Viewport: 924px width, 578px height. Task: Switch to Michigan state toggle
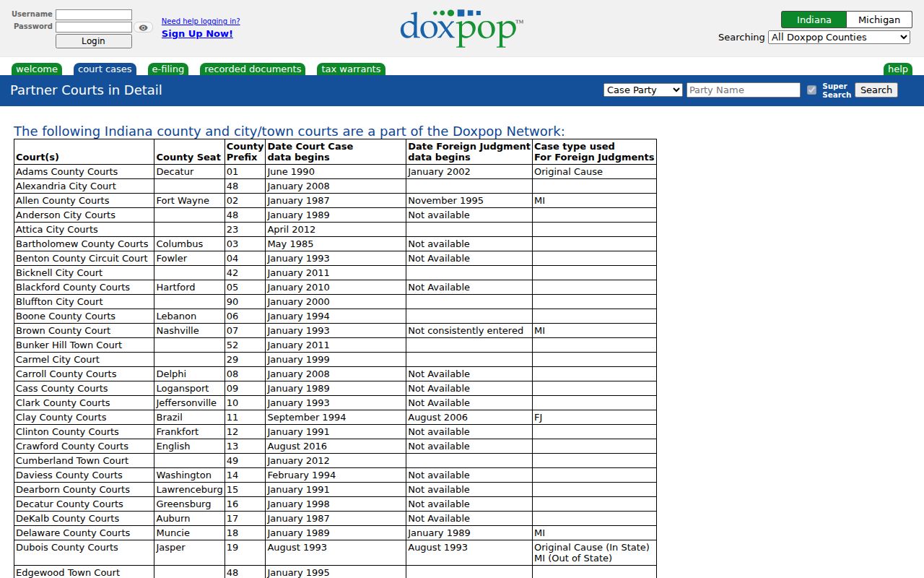(x=879, y=20)
